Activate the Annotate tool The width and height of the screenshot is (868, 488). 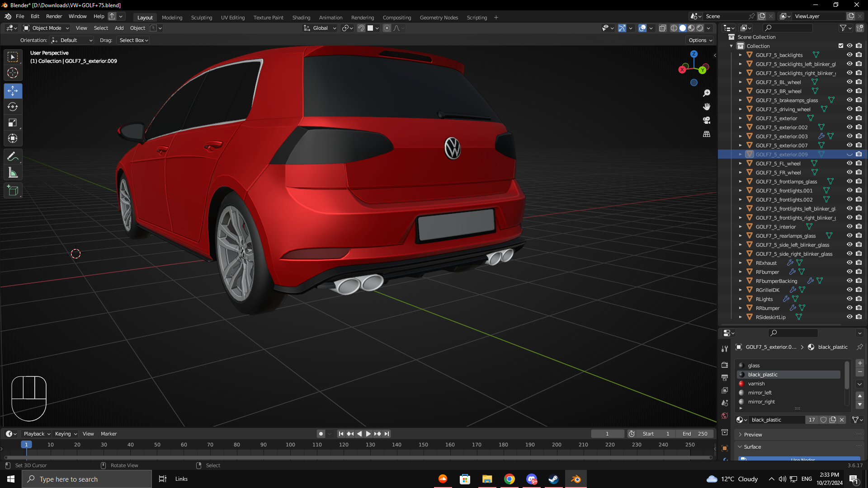13,157
